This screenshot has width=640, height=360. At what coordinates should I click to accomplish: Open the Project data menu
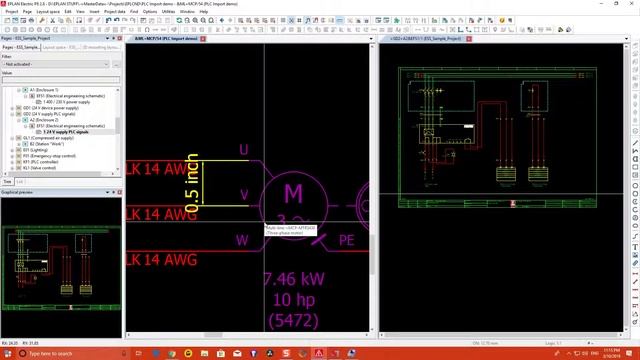(115, 12)
